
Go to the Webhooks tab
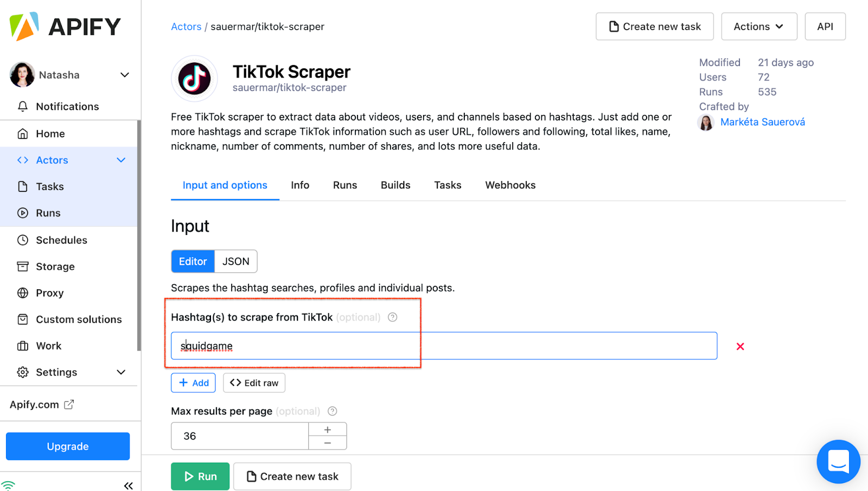pyautogui.click(x=510, y=185)
